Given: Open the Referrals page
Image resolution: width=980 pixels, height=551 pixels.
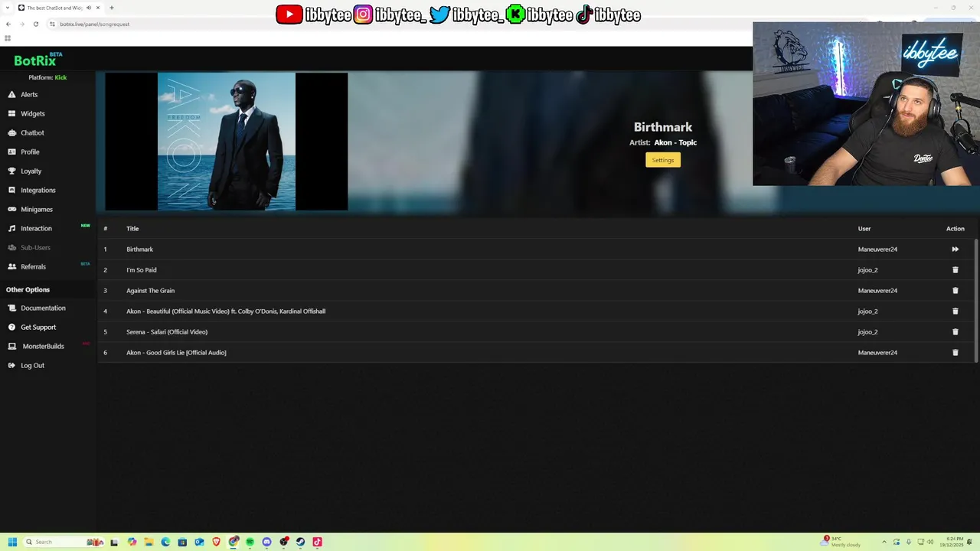Looking at the screenshot, I should click(33, 267).
